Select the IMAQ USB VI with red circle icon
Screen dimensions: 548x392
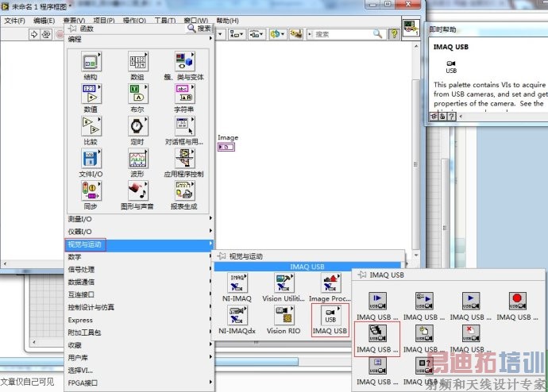[517, 302]
